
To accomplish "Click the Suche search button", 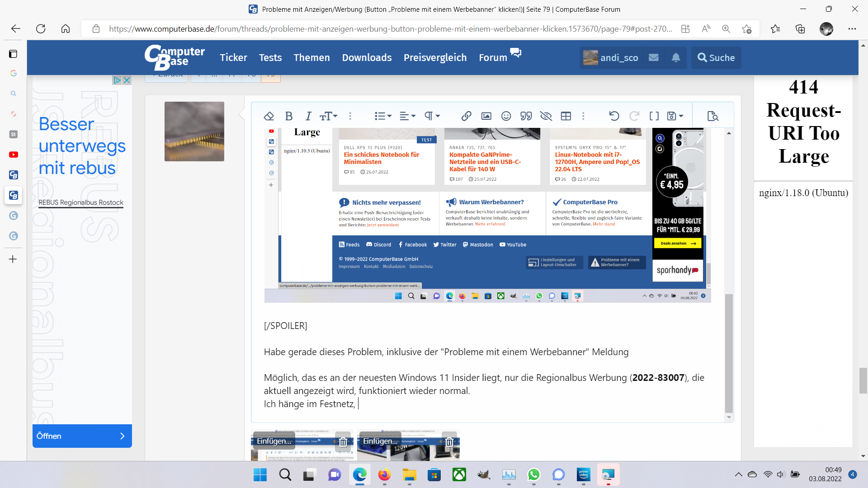I will pyautogui.click(x=716, y=57).
